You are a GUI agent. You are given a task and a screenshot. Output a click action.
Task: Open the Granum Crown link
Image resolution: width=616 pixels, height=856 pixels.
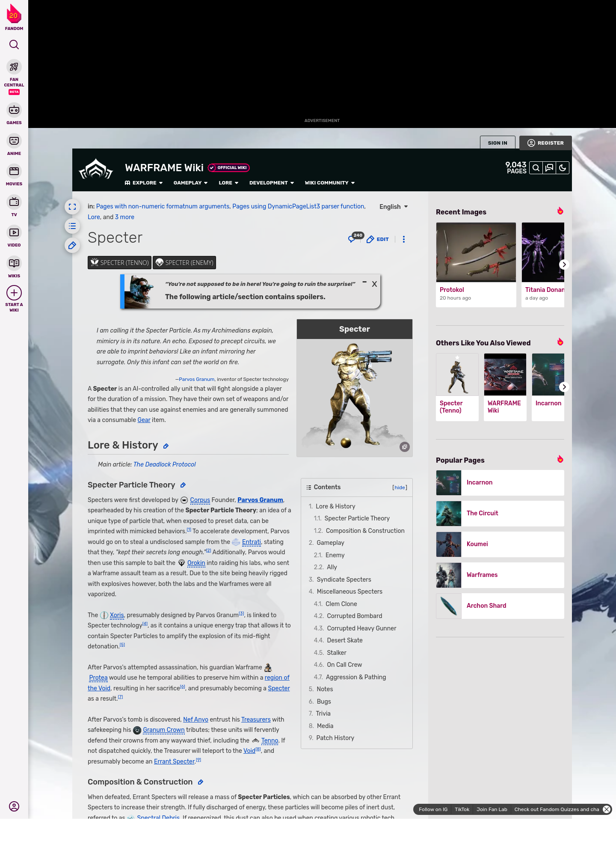[164, 730]
